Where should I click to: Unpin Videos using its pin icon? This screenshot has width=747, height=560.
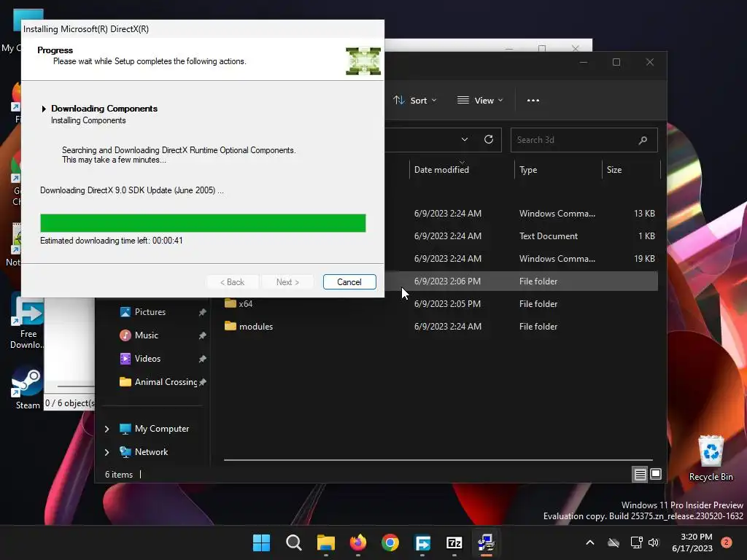[203, 359]
